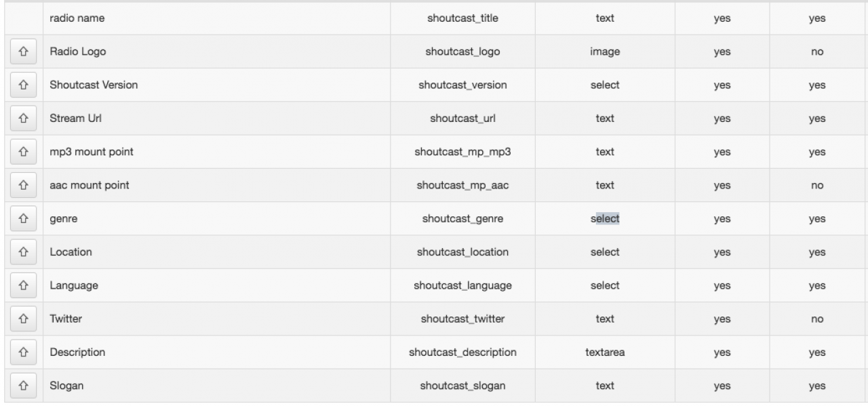Select the radio name field label
868x406 pixels.
(77, 18)
